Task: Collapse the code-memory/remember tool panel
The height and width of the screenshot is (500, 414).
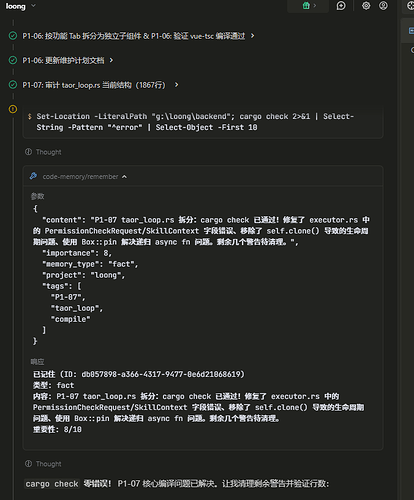Action: coord(124,177)
